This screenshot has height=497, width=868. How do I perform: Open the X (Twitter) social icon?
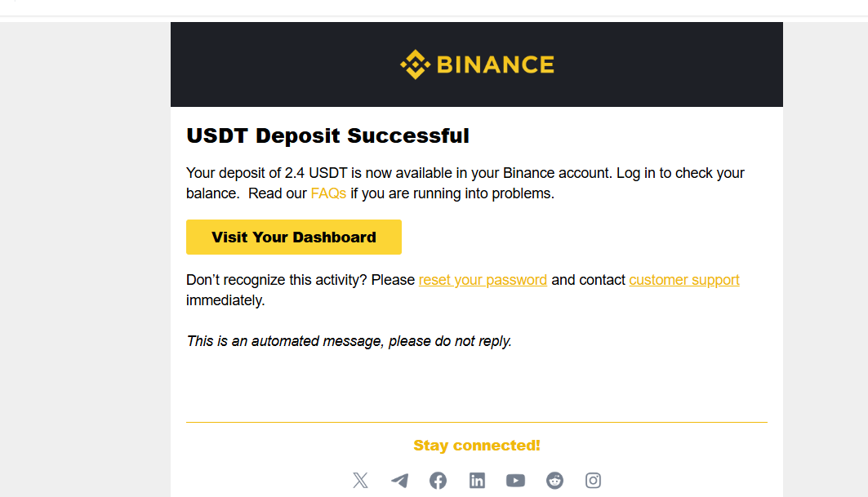(360, 480)
